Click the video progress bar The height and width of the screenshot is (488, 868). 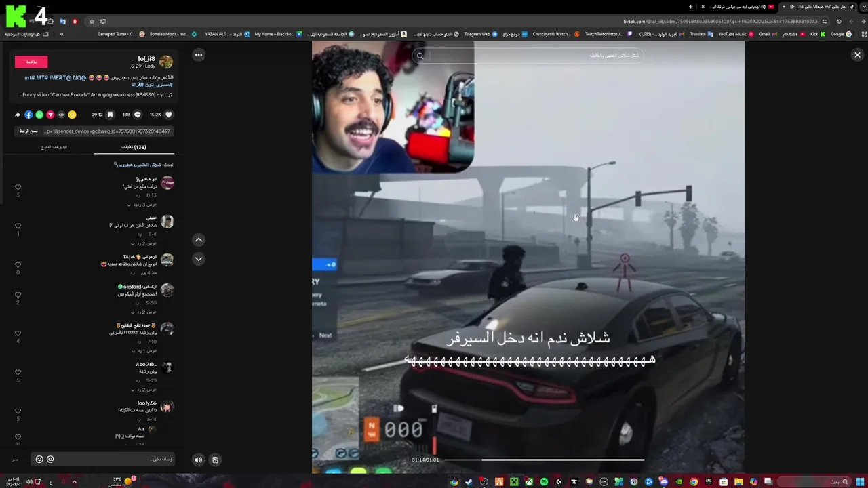coord(545,460)
